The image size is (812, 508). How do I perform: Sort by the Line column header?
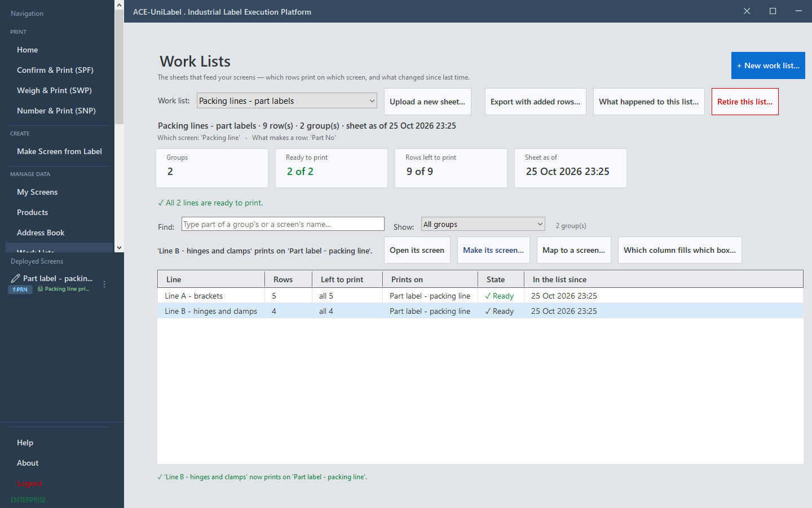click(x=211, y=279)
